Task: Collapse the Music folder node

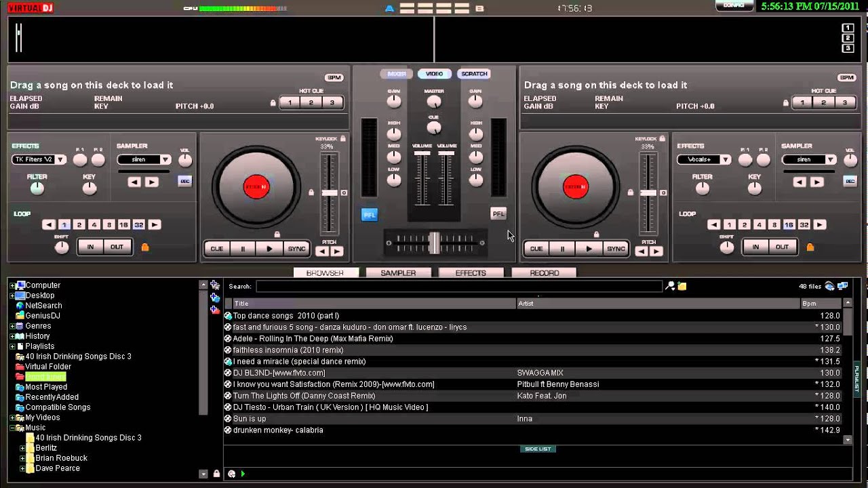Action: [x=12, y=428]
